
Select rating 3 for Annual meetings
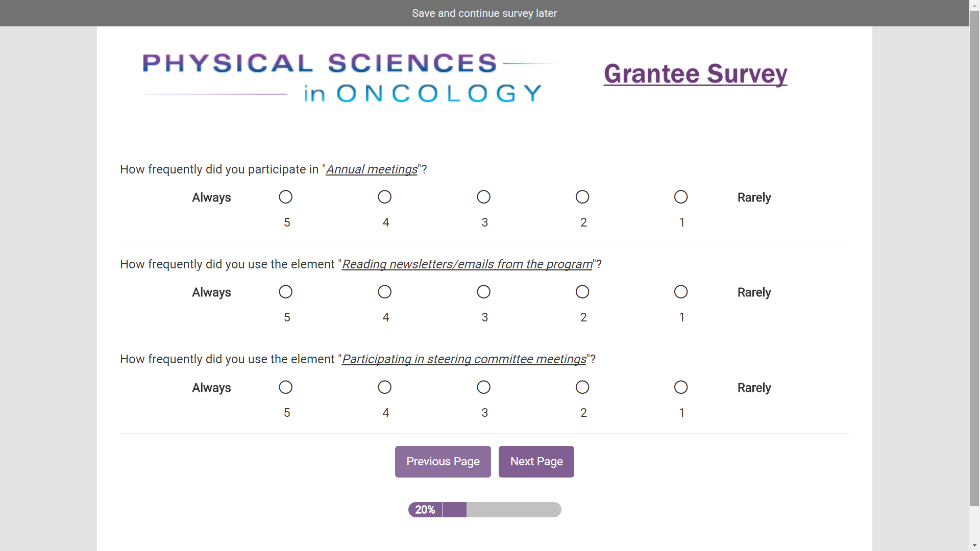pos(483,197)
